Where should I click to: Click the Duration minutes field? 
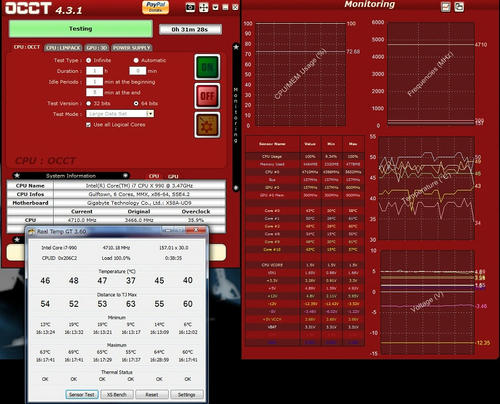point(138,71)
